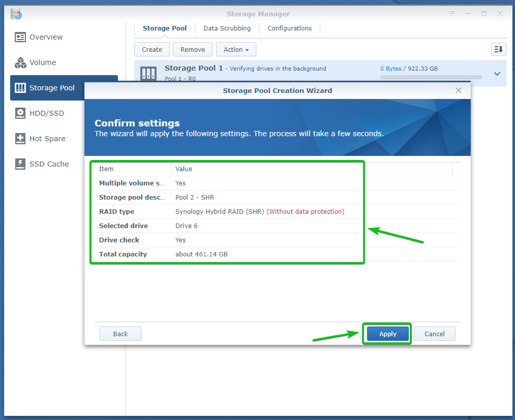The image size is (515, 420).
Task: Go to the Volume section
Action: 43,62
